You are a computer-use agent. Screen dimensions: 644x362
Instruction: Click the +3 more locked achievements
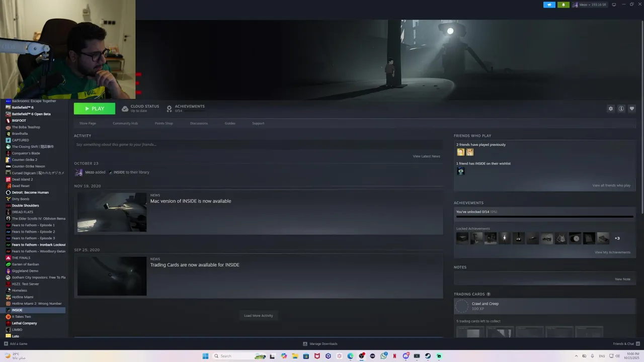pyautogui.click(x=617, y=238)
